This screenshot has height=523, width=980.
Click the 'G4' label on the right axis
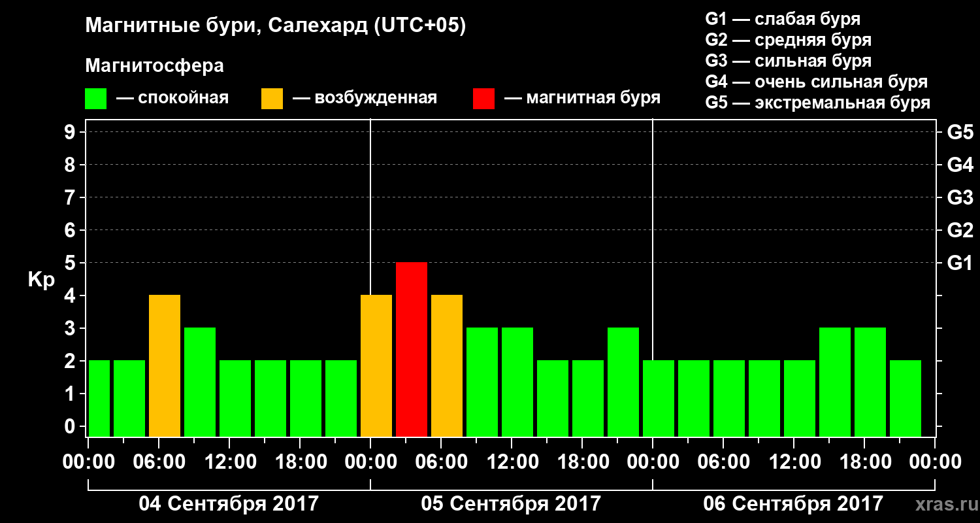960,165
